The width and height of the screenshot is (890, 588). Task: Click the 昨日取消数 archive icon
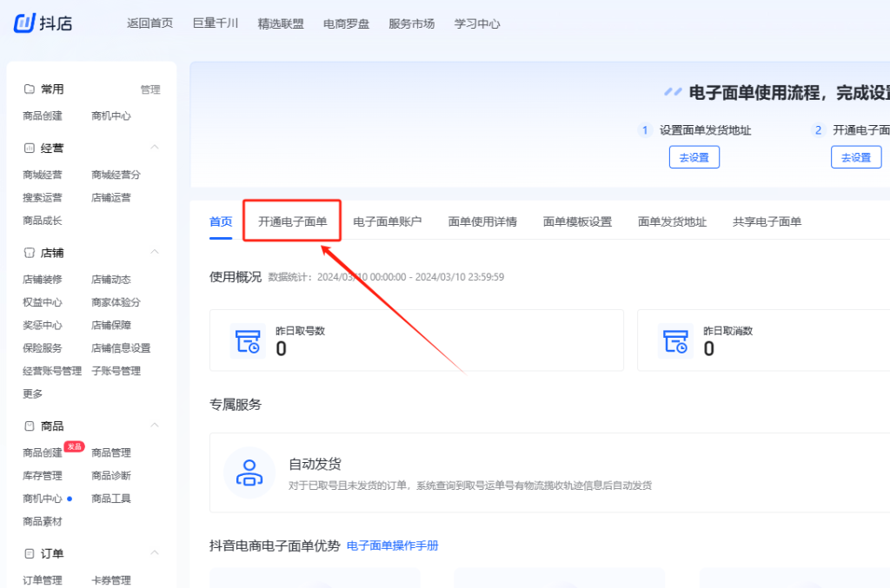675,340
